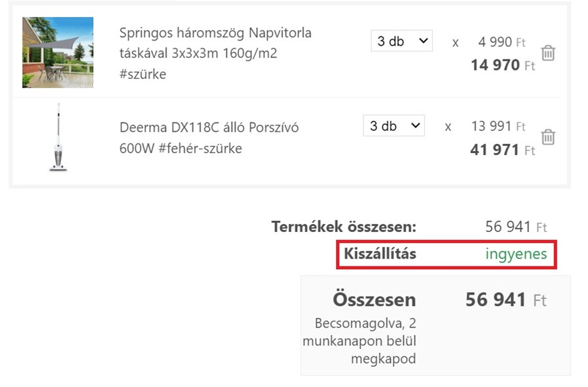Open quantity dropdown for Springos Napvitorla
This screenshot has width=588, height=387.
(402, 40)
